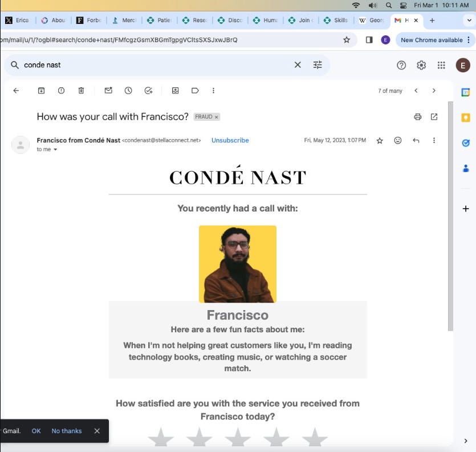The height and width of the screenshot is (452, 476).
Task: Open macOS Control Center
Action: click(x=403, y=5)
